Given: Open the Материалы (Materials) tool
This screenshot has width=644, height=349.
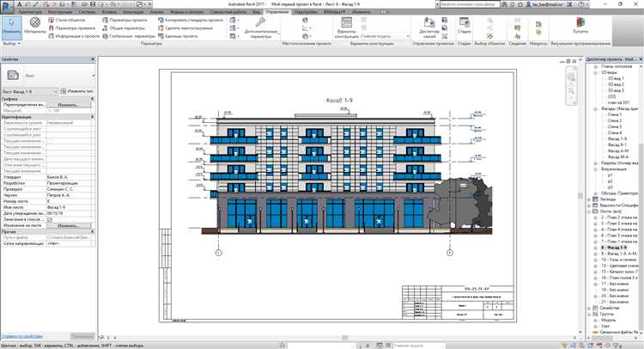Looking at the screenshot, I should coord(35,26).
